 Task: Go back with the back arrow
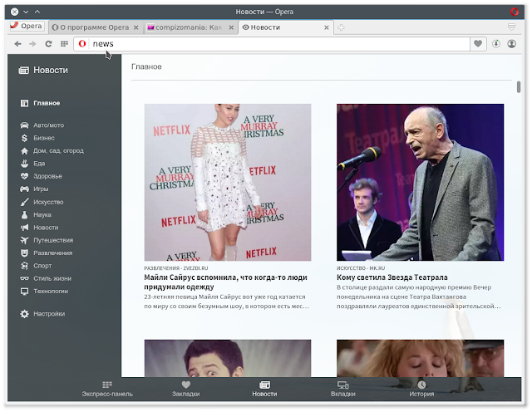coord(17,44)
